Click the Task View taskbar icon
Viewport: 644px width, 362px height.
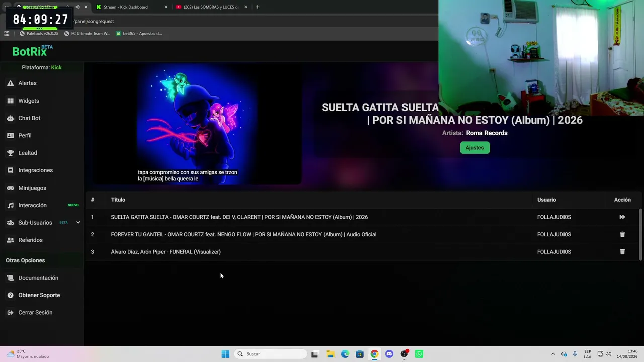pyautogui.click(x=315, y=354)
